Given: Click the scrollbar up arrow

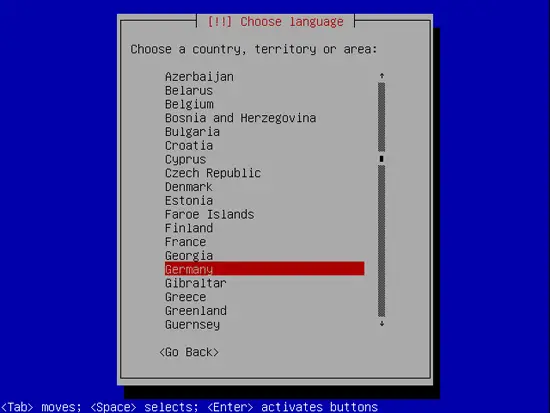Looking at the screenshot, I should point(382,76).
